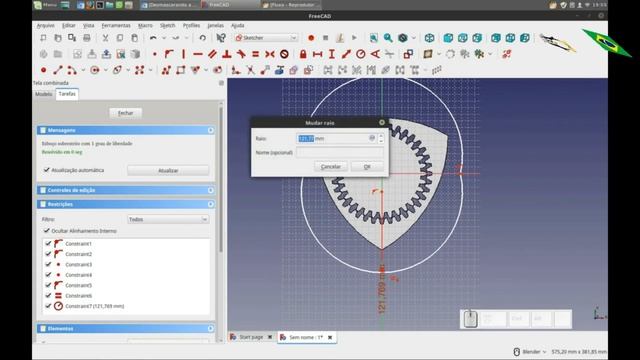
Task: Apply the perpendicular constraint tool
Action: [227, 54]
